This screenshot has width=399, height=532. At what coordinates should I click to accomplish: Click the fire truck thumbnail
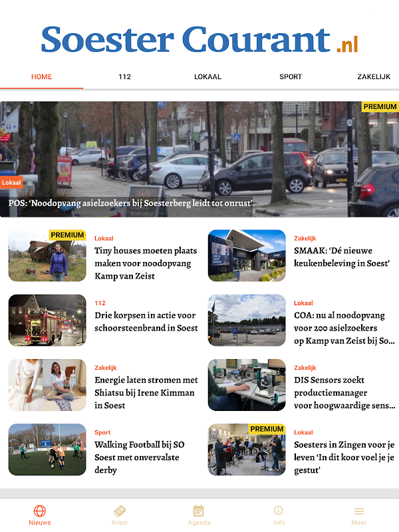[47, 321]
